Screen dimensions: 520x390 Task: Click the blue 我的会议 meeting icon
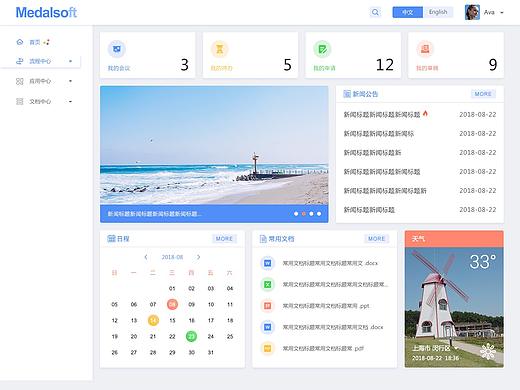pos(117,49)
